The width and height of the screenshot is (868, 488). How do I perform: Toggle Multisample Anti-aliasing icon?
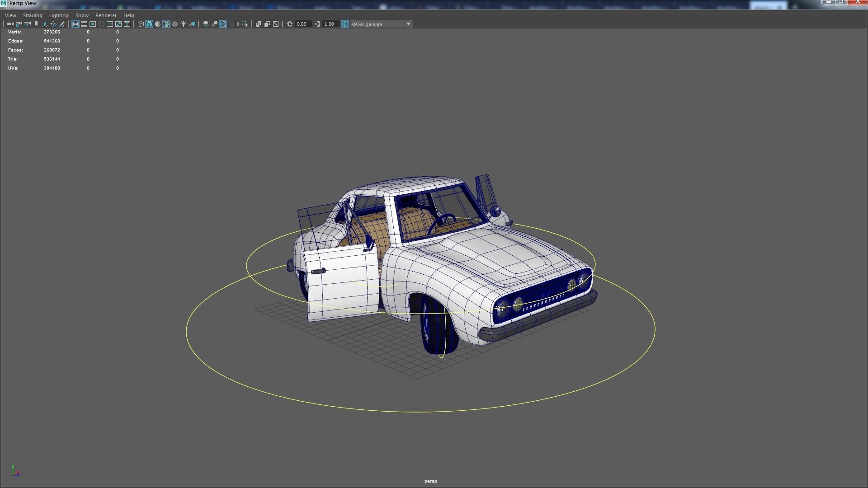coord(223,24)
